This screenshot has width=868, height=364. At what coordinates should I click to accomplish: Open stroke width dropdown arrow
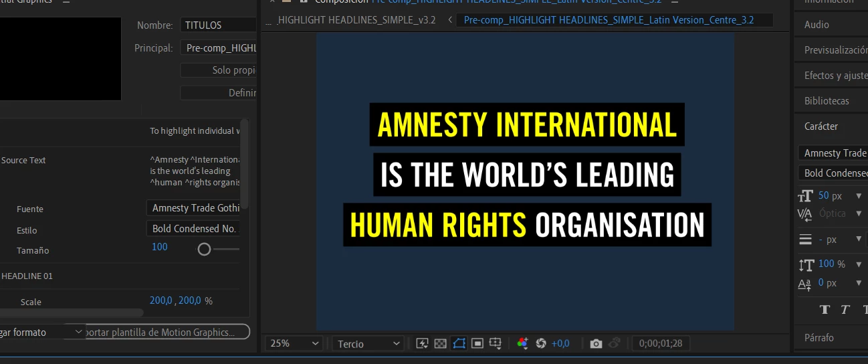pyautogui.click(x=859, y=240)
